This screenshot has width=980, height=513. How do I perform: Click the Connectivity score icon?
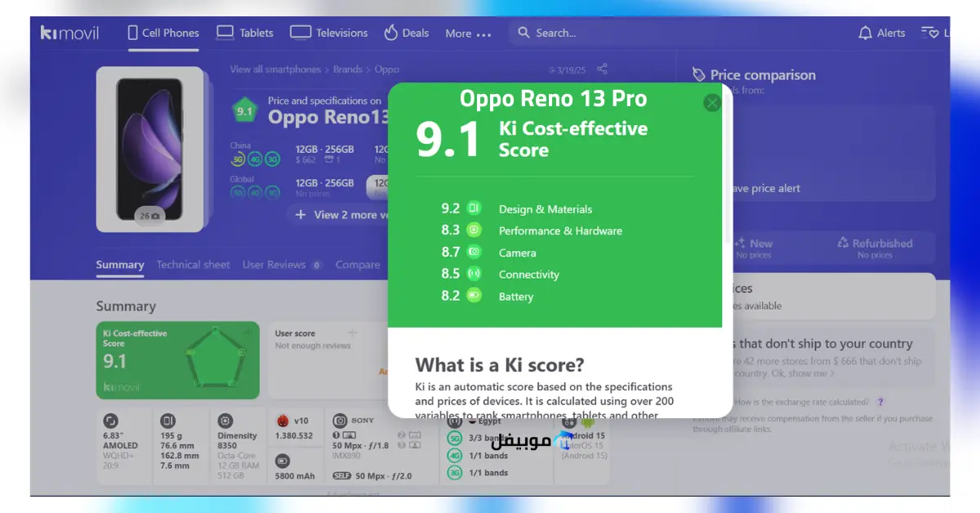[x=474, y=274]
